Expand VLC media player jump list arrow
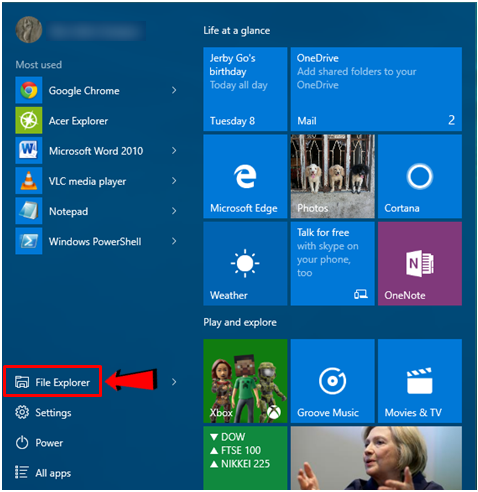Screen dimensions: 478x492 (174, 181)
